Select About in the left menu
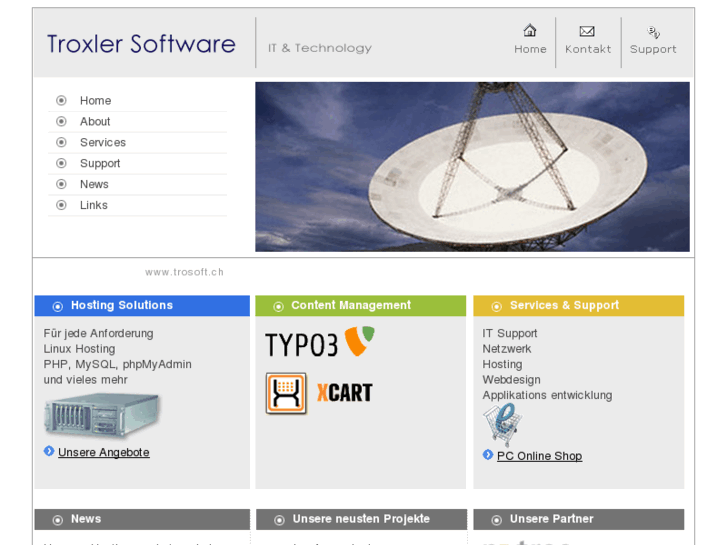The height and width of the screenshot is (545, 727). 95,122
